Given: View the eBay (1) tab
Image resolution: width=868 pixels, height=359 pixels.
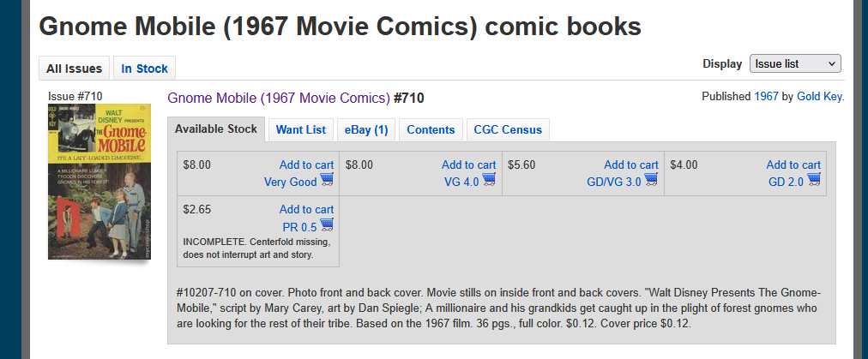Looking at the screenshot, I should coord(366,129).
